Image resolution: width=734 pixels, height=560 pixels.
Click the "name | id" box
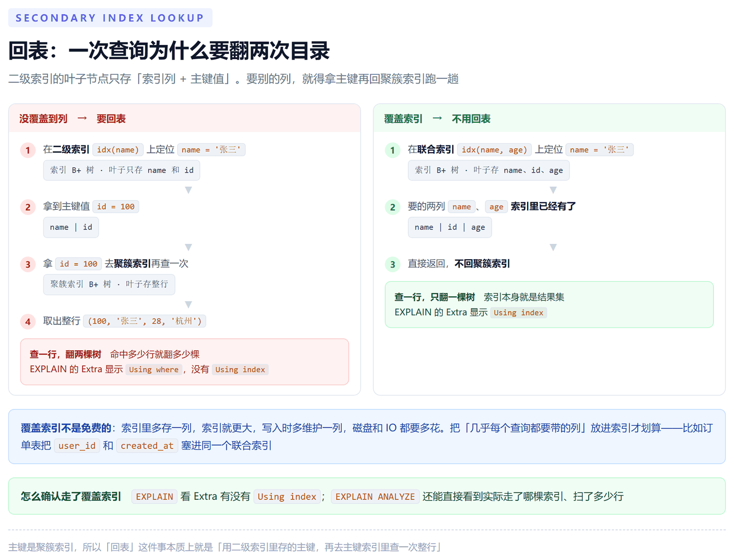click(71, 227)
